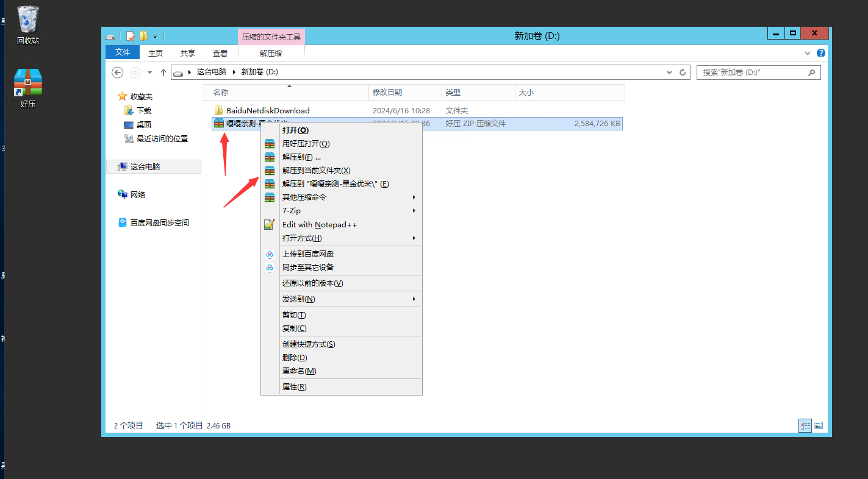The image size is (868, 479).
Task: Open the Help question mark icon
Action: click(x=821, y=53)
